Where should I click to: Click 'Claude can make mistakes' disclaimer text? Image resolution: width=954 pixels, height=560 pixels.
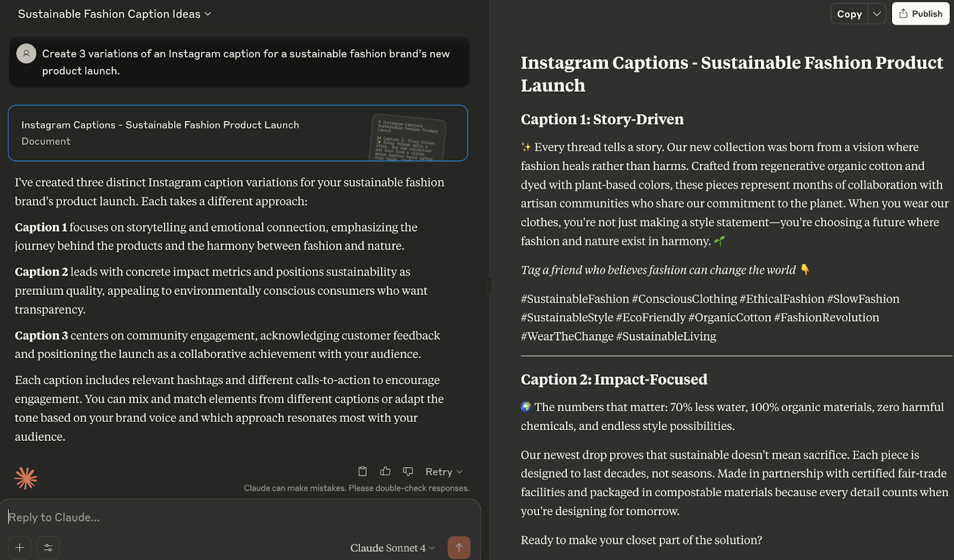[357, 488]
